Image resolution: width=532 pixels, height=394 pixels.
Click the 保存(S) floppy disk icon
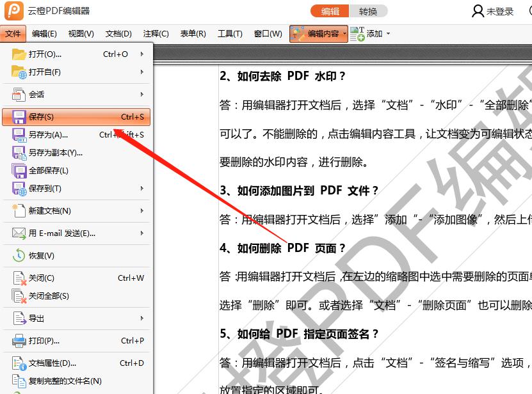pos(19,117)
